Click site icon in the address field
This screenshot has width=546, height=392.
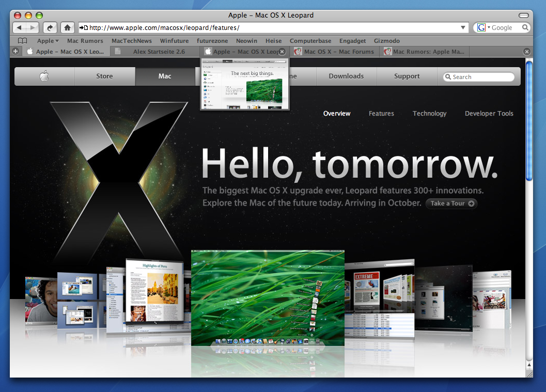click(x=84, y=27)
